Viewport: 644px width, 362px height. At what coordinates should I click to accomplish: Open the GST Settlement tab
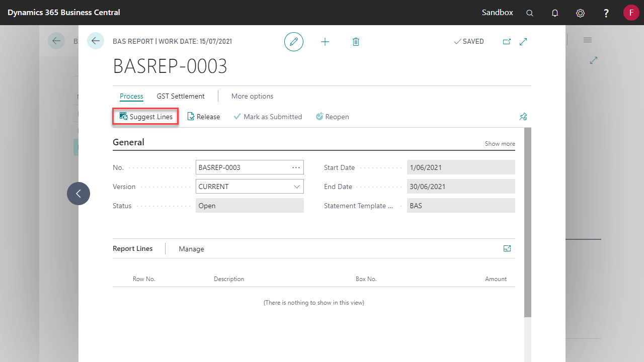click(181, 96)
